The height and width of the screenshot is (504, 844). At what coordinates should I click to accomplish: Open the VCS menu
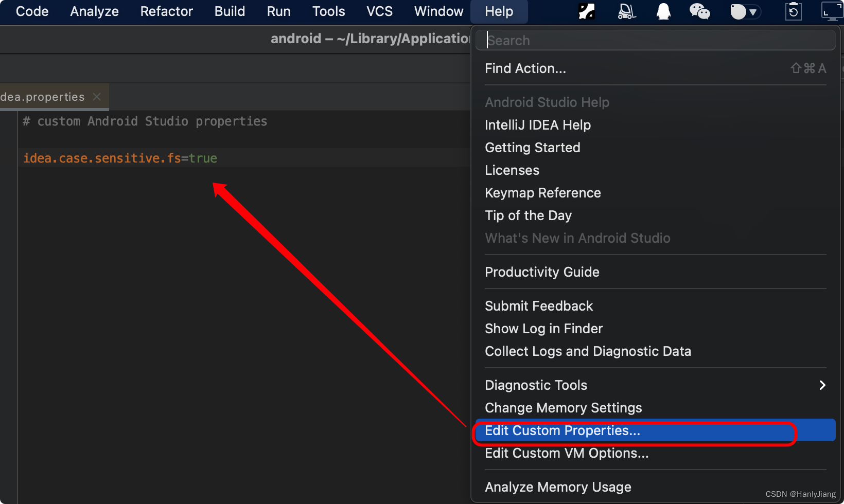pos(379,11)
